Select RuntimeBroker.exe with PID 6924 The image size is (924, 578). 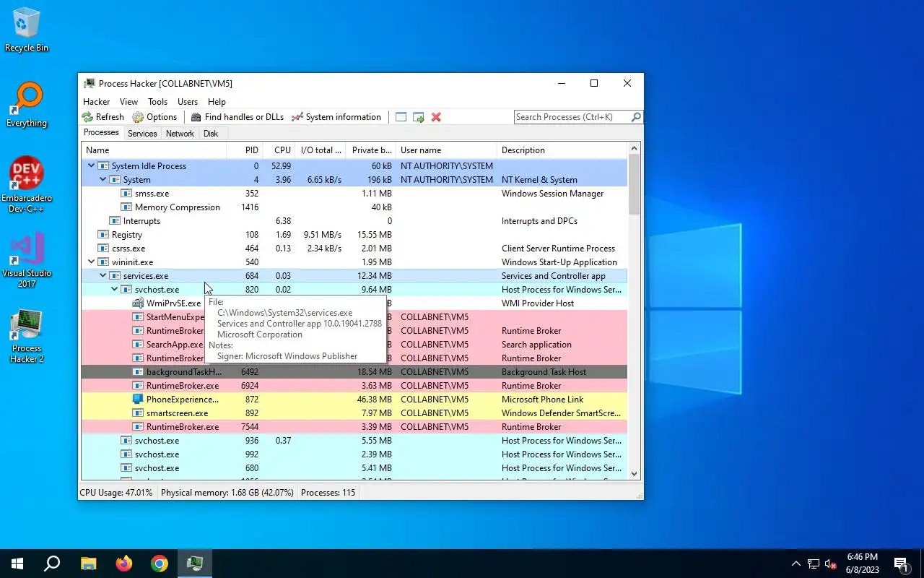tap(354, 386)
